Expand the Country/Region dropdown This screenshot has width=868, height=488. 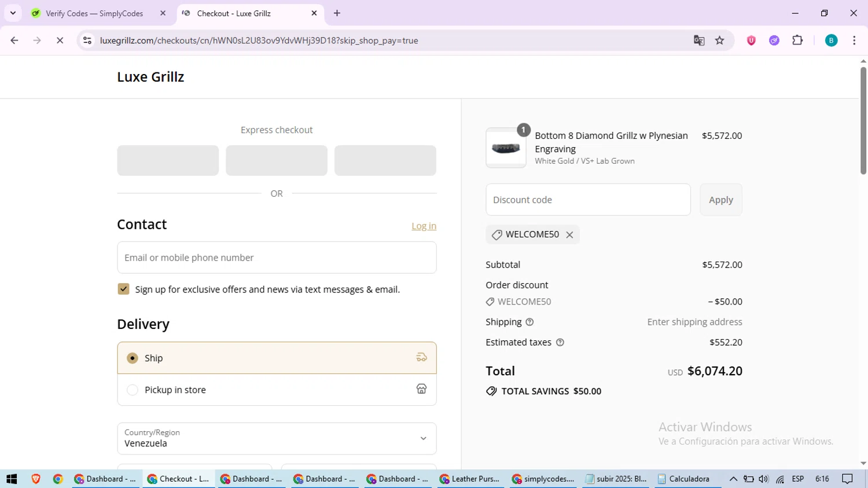tap(277, 438)
